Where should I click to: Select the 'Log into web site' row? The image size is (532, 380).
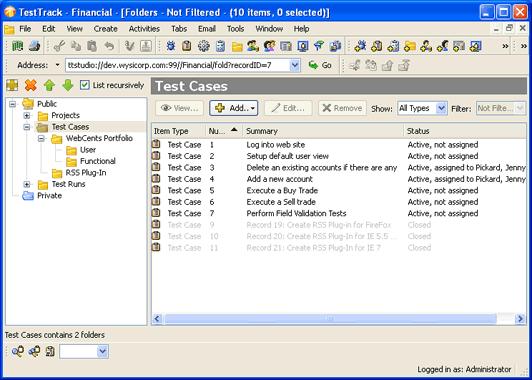pyautogui.click(x=339, y=145)
